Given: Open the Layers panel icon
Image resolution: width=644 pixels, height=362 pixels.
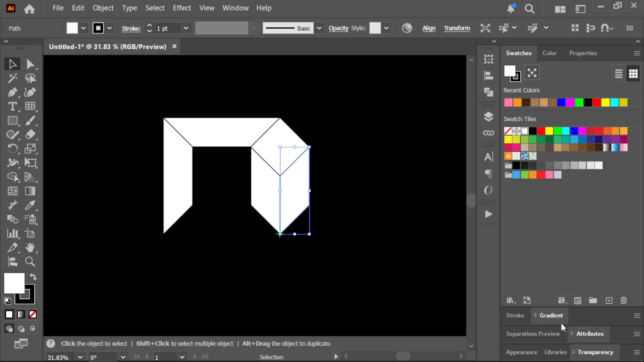Looking at the screenshot, I should 488,117.
